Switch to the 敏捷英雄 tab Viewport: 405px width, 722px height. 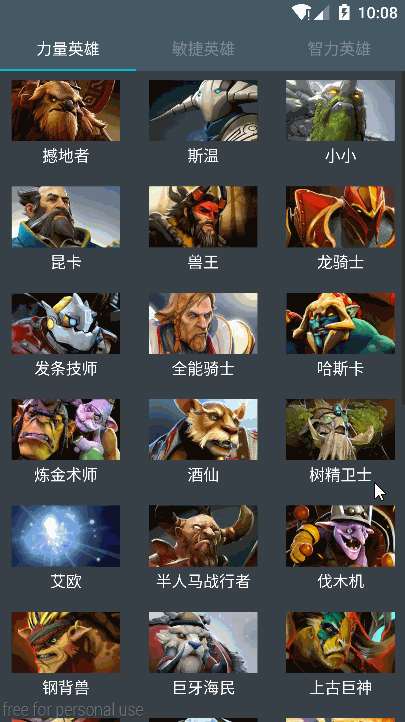[x=203, y=49]
